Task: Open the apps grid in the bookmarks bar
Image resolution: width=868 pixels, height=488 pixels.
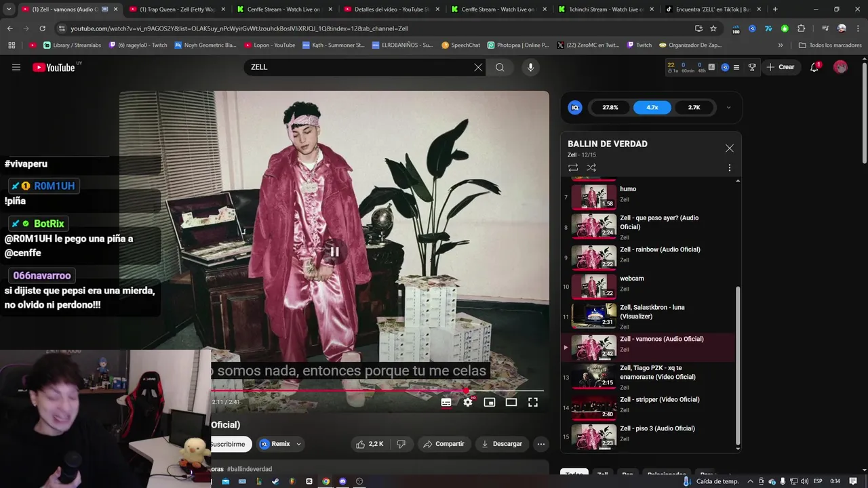Action: (12, 45)
